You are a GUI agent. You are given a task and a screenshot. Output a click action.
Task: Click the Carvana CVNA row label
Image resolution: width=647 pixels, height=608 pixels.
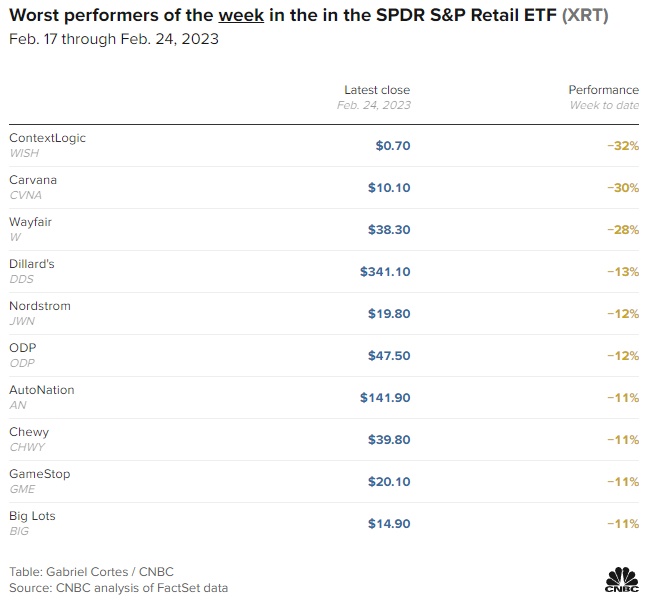point(33,180)
